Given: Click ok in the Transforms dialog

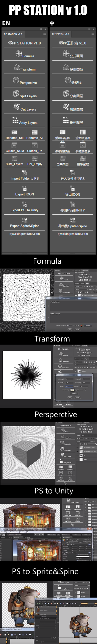Looking at the screenshot, I should pyautogui.click(x=70, y=398).
